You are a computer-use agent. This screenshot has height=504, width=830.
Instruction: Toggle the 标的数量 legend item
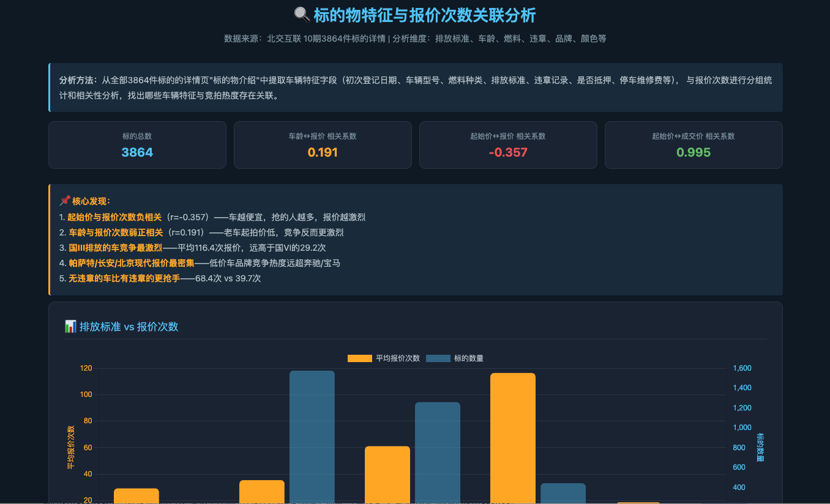455,358
